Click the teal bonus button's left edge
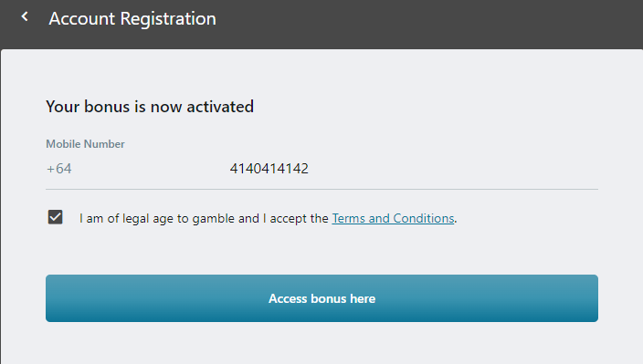The image size is (643, 364). (51, 298)
